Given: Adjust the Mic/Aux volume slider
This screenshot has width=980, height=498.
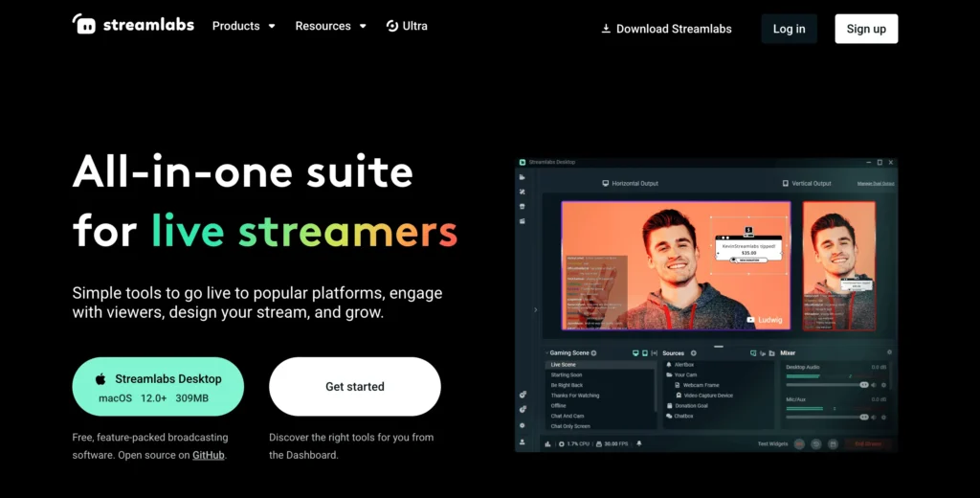Looking at the screenshot, I should point(828,418).
